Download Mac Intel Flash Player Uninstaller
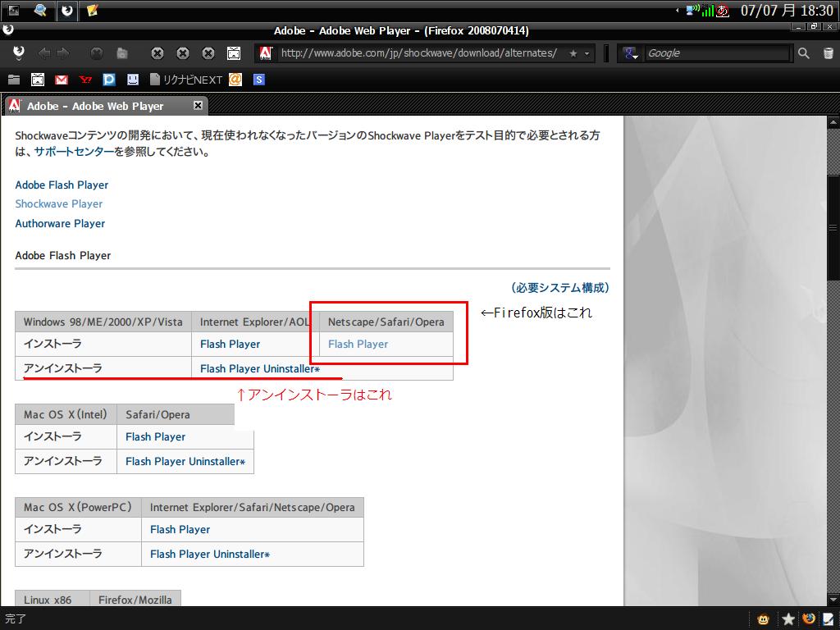The height and width of the screenshot is (630, 840). pyautogui.click(x=185, y=461)
